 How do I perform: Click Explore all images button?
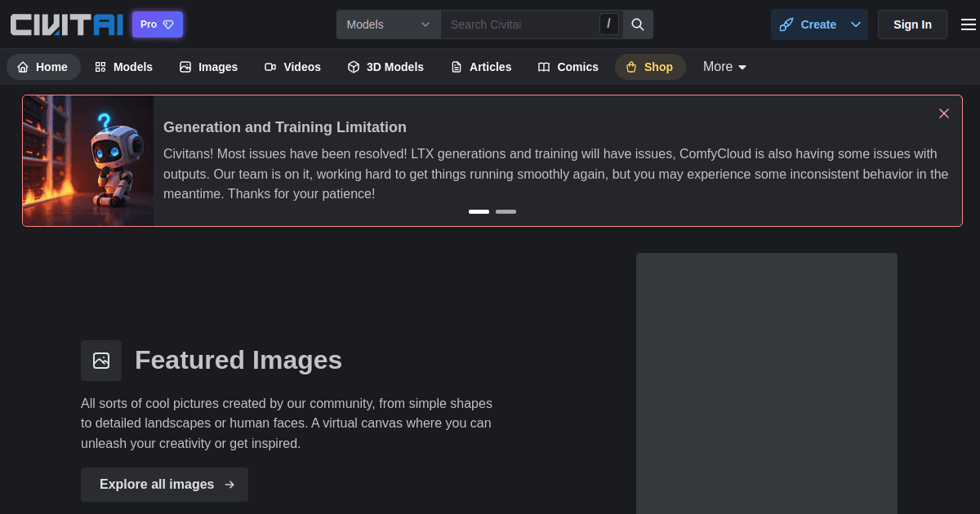pos(164,485)
